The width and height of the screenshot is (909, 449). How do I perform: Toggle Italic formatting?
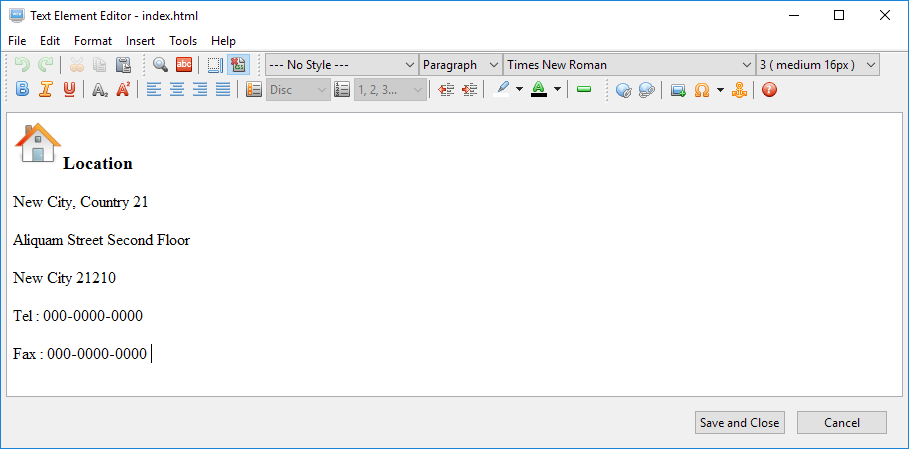(x=45, y=90)
